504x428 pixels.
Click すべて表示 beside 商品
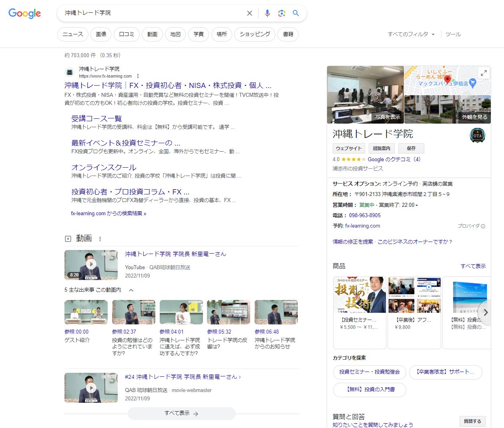[473, 266]
